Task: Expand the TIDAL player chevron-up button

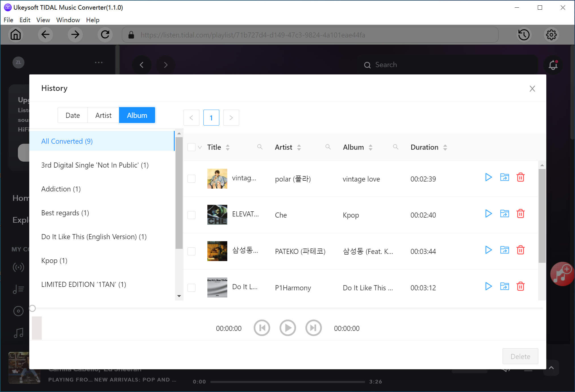Action: coord(551,368)
